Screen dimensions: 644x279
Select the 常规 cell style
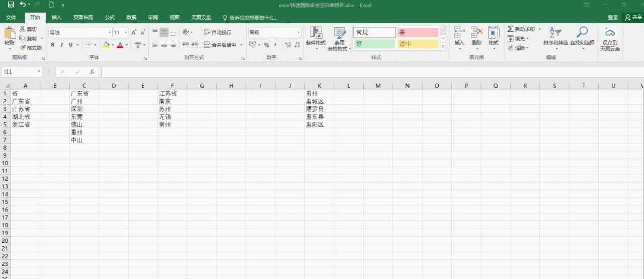pyautogui.click(x=374, y=32)
